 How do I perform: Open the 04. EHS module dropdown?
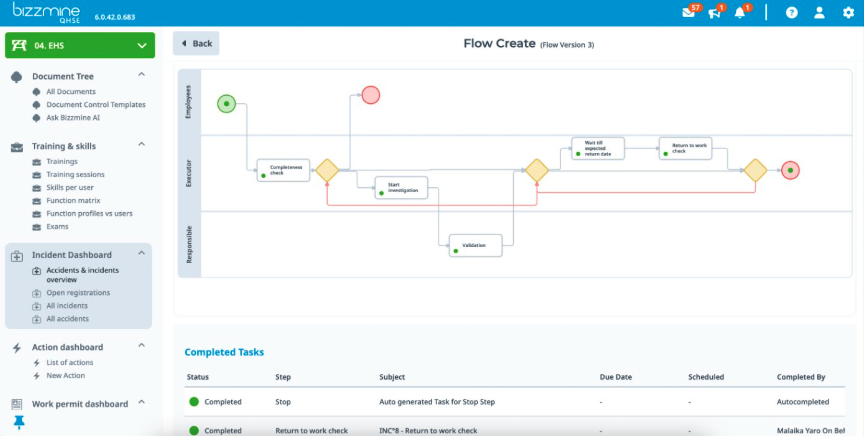(80, 45)
